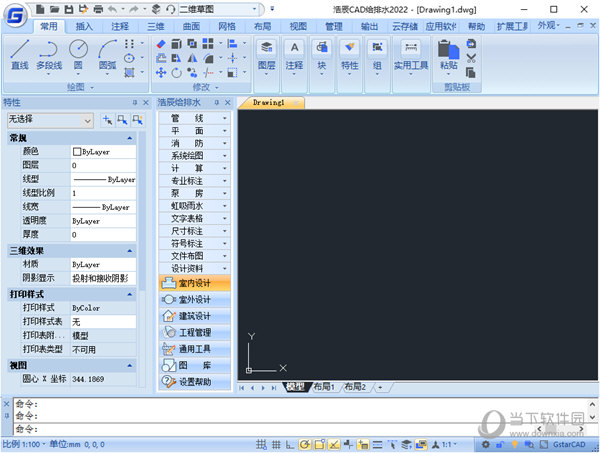Click the mirror tool icon
Screen dimensions: 600x453
192,58
